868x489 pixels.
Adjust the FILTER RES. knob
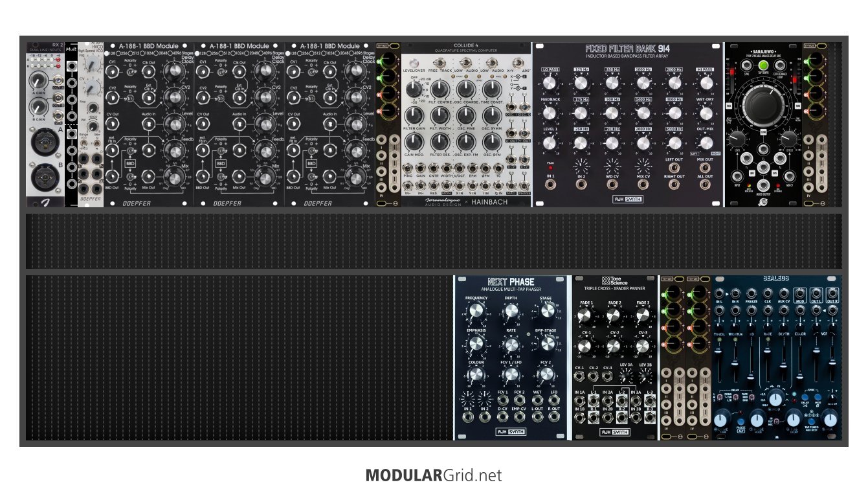point(440,142)
